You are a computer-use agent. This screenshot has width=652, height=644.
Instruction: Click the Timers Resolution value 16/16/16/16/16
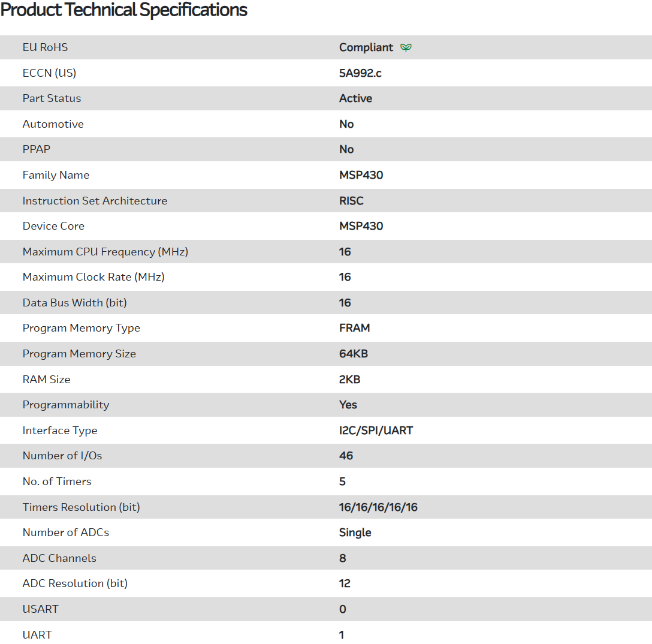(x=378, y=507)
